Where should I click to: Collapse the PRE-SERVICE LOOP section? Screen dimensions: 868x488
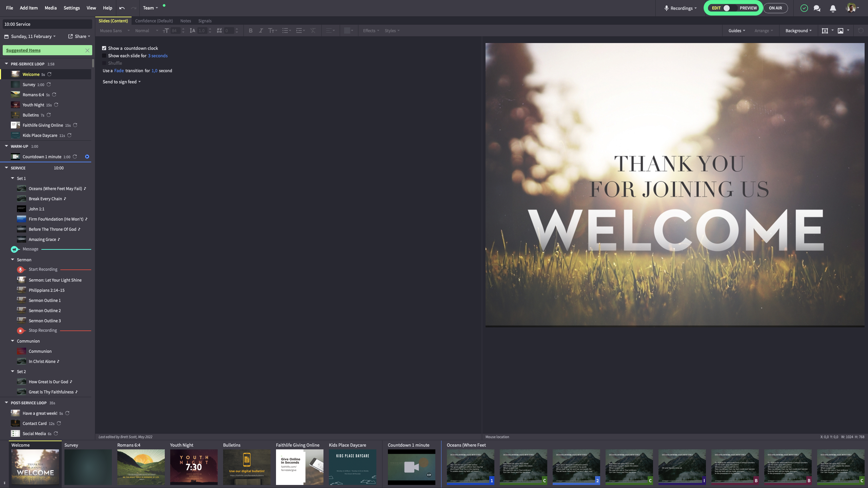[6, 64]
